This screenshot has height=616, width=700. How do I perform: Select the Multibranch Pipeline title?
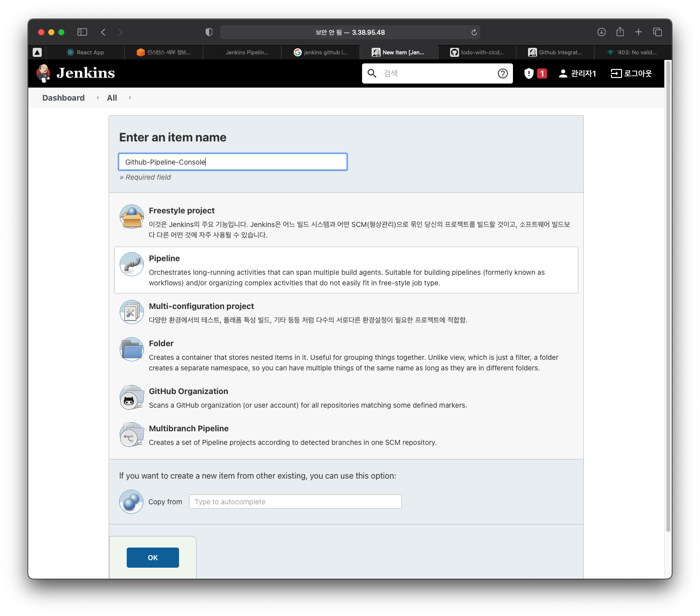coord(189,428)
